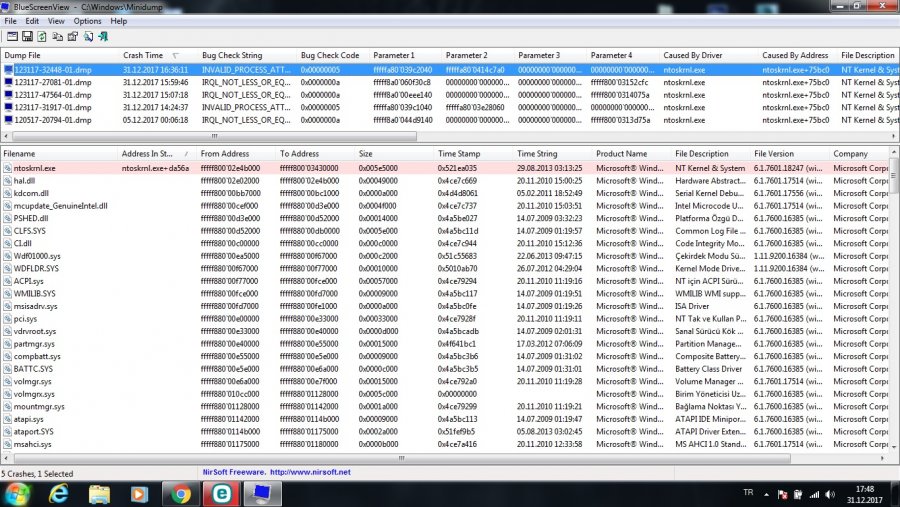The width and height of the screenshot is (900, 507).
Task: Open Advanced Options toolbar icon
Action: (12, 37)
